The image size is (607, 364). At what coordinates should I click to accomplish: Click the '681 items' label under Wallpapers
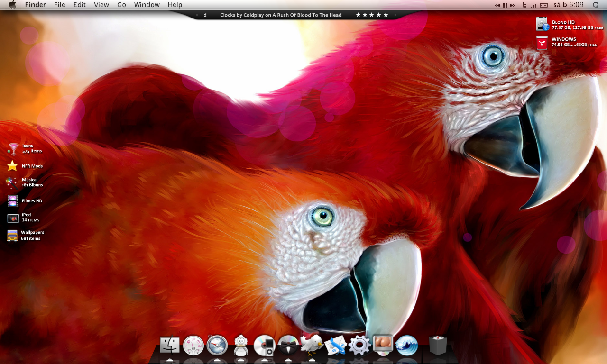click(31, 239)
